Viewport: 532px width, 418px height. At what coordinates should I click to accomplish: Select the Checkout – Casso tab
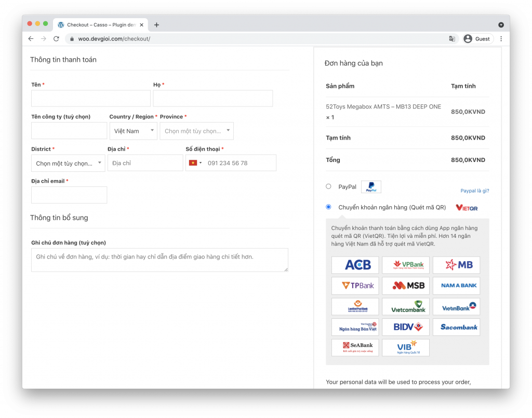100,25
